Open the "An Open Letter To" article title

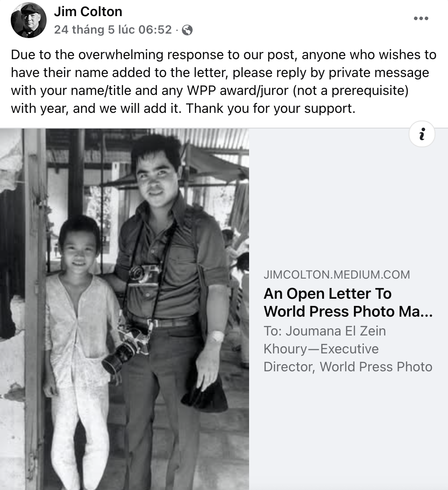tap(327, 294)
